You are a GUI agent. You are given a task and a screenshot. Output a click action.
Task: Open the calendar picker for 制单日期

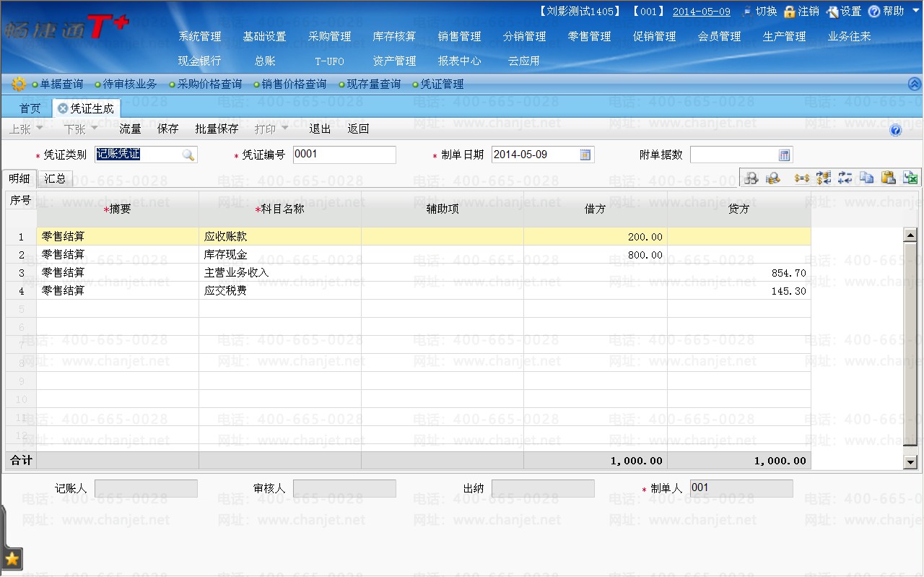point(585,155)
